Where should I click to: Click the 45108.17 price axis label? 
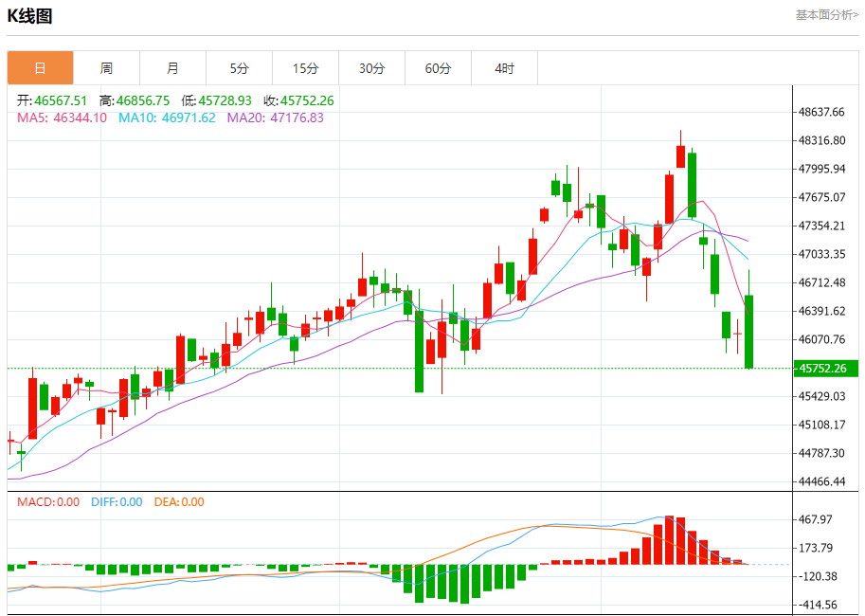[821, 425]
